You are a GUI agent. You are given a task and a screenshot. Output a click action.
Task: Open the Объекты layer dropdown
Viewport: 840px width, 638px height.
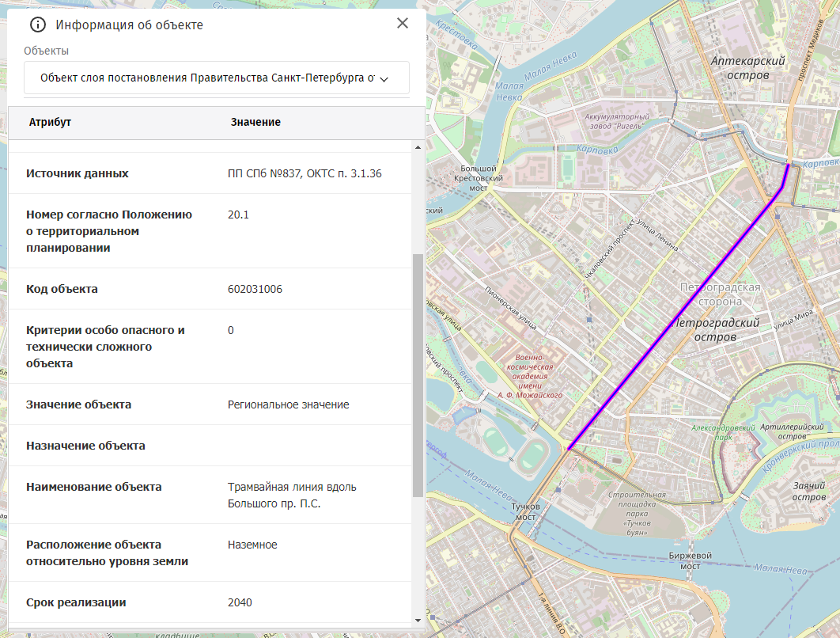[x=217, y=78]
